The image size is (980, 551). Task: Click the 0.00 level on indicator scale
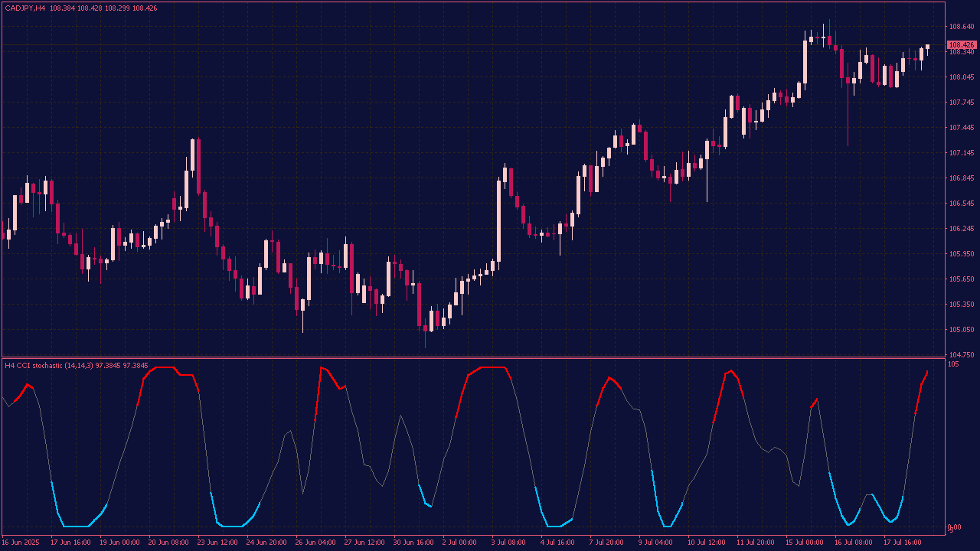click(x=955, y=527)
